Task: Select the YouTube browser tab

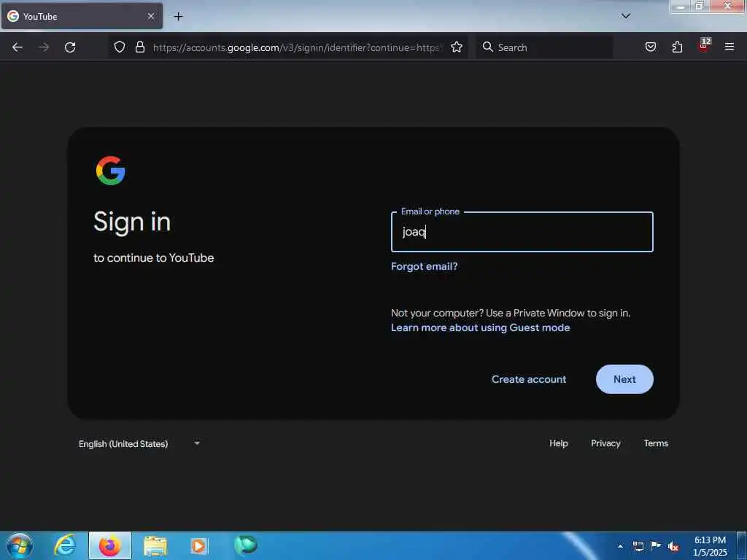Action: coord(82,16)
